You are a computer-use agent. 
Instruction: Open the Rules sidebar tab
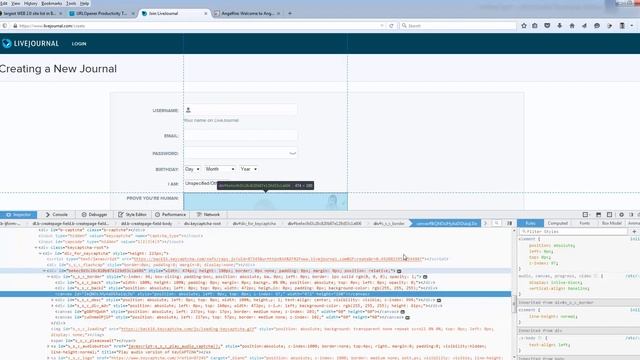click(x=530, y=223)
